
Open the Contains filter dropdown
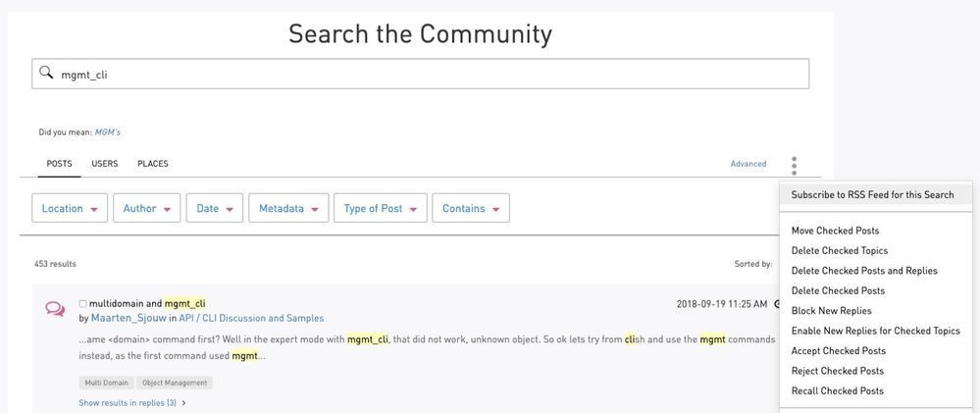click(471, 208)
